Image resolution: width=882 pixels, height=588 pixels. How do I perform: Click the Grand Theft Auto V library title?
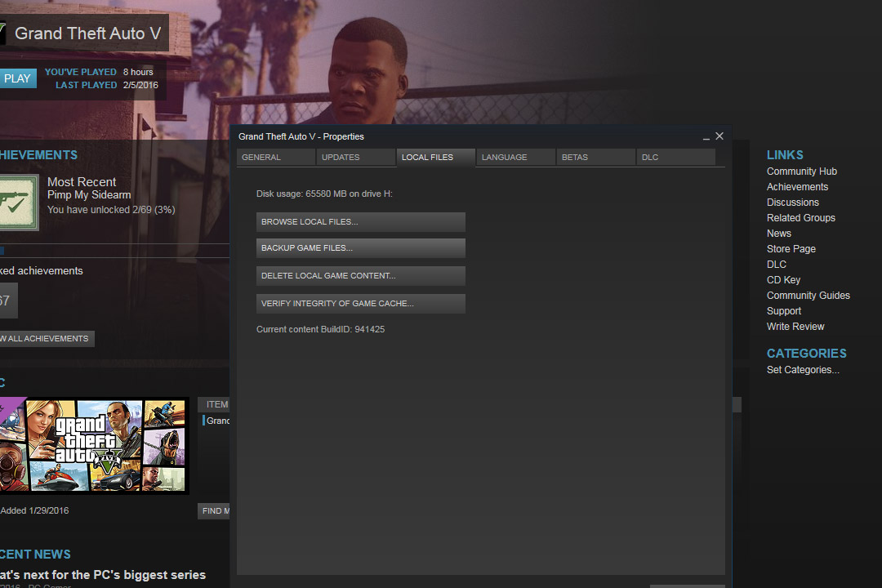(87, 33)
